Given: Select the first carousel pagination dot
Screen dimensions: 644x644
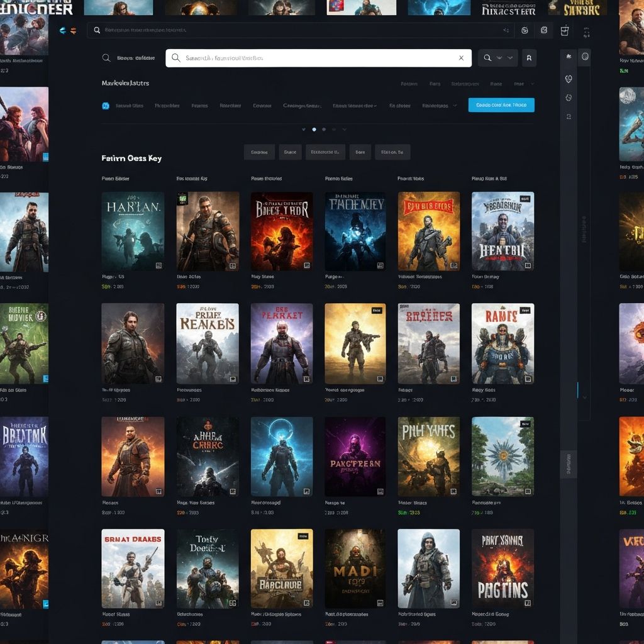Looking at the screenshot, I should 304,130.
